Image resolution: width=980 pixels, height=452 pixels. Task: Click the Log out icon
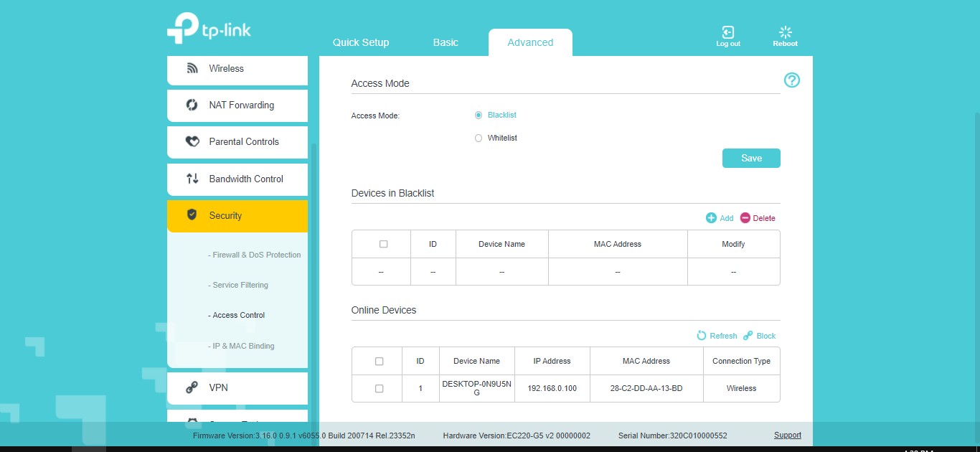click(x=727, y=32)
